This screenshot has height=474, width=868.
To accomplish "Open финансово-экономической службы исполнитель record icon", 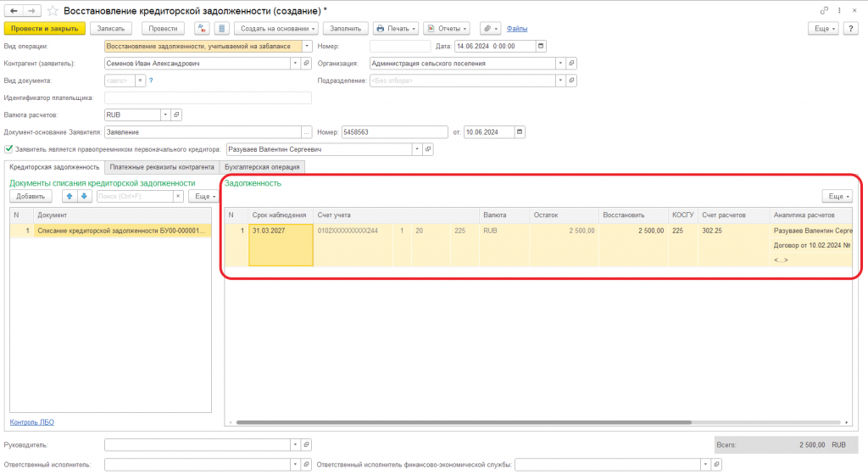I will (716, 465).
